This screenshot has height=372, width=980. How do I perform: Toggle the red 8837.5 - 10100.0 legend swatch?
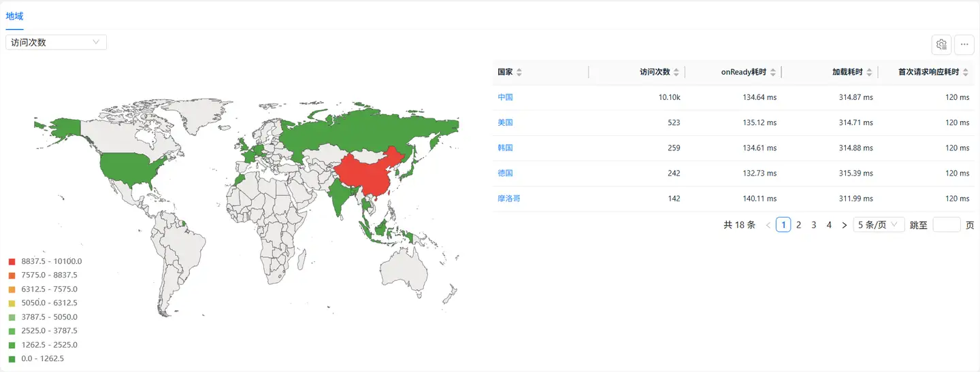click(x=12, y=262)
